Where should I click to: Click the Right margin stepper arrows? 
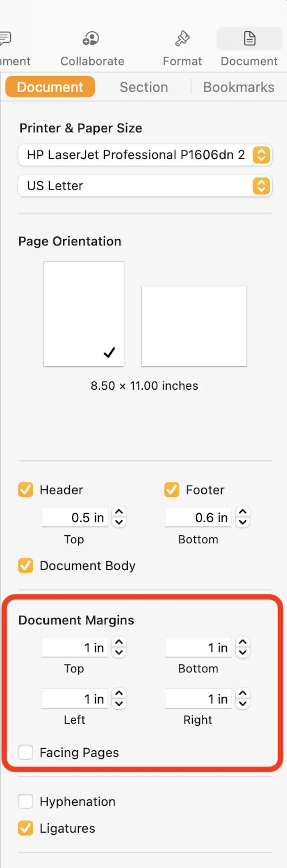click(243, 699)
